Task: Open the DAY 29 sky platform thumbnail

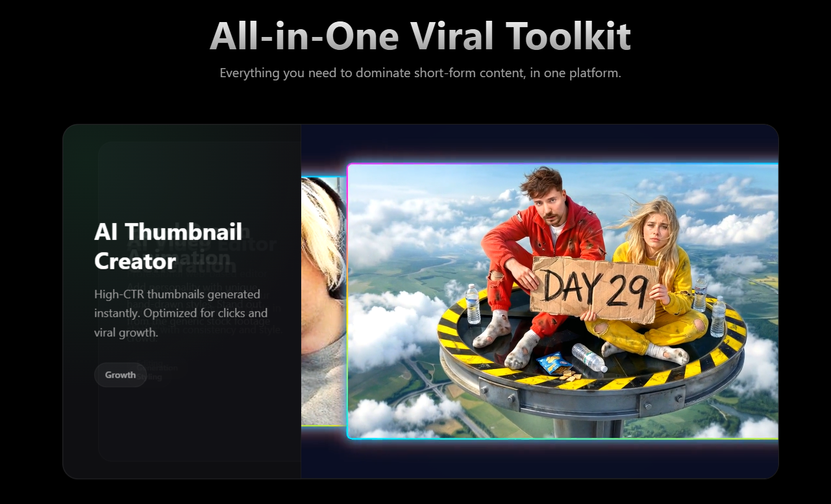Action: tap(563, 301)
